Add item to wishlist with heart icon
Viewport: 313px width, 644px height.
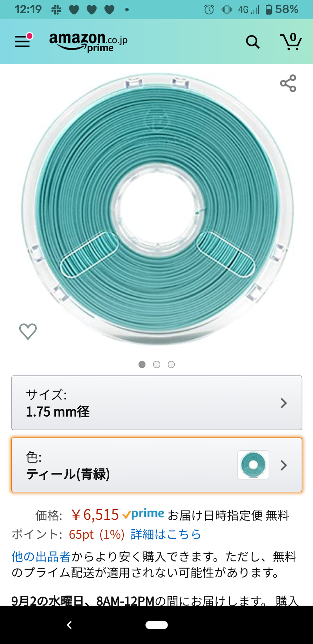click(28, 331)
